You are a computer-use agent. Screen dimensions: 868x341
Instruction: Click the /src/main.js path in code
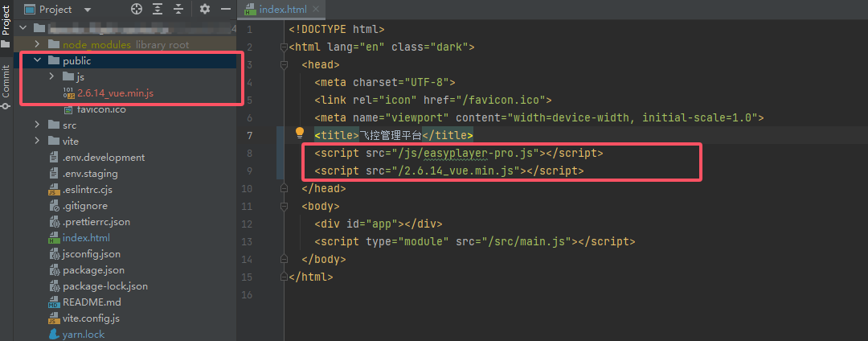pyautogui.click(x=519, y=242)
